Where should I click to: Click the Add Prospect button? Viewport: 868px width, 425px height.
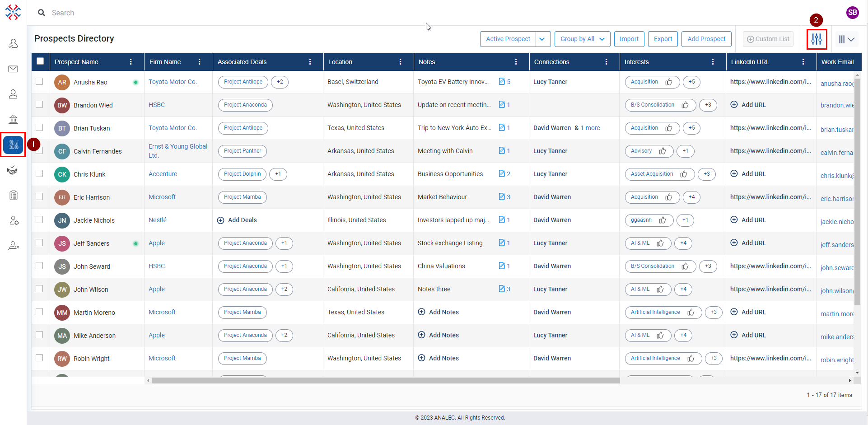point(706,39)
